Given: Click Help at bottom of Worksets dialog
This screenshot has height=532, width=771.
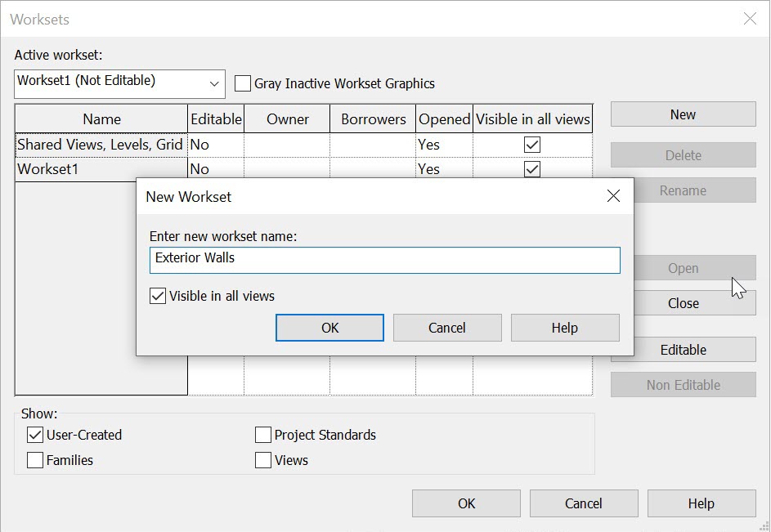Looking at the screenshot, I should (x=702, y=503).
